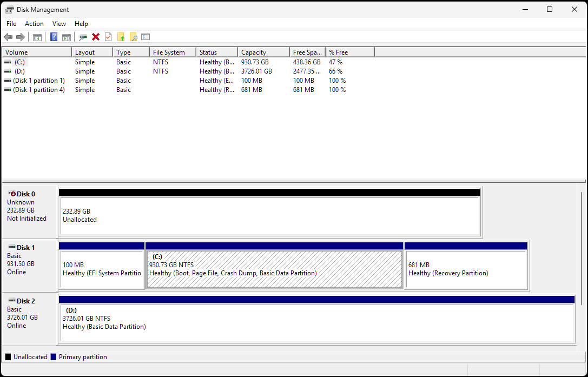Select the (Disk 1 partition 4) volume row
Screen dimensions: 588x377
click(188, 90)
